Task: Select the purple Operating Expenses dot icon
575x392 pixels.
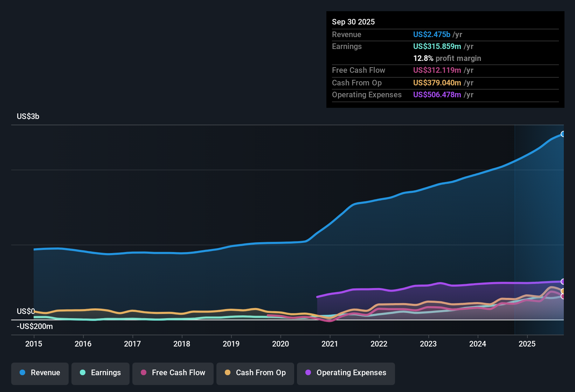Action: 308,373
